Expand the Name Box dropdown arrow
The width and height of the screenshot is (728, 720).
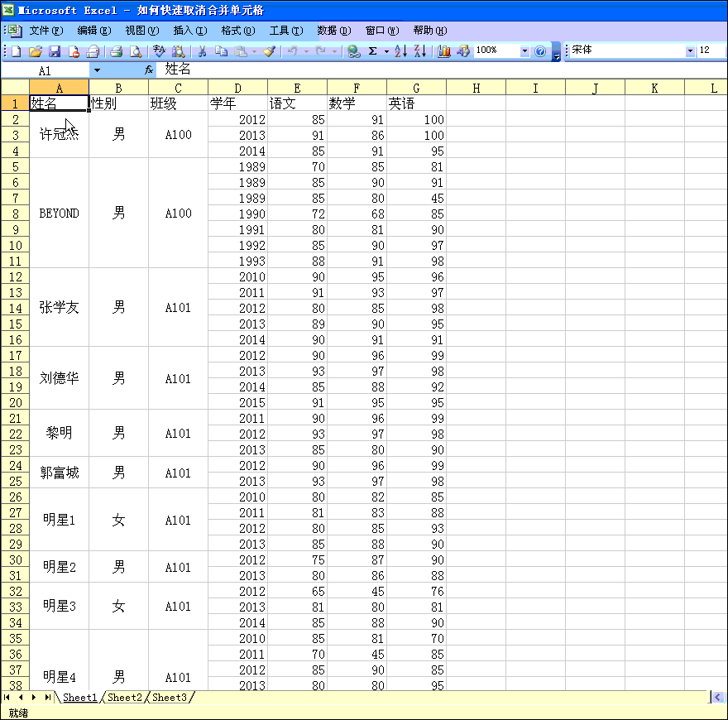97,71
